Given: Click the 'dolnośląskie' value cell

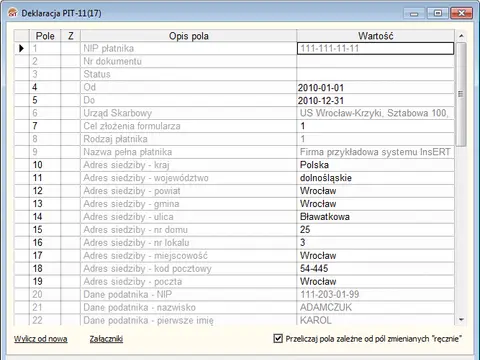Looking at the screenshot, I should (375, 178).
